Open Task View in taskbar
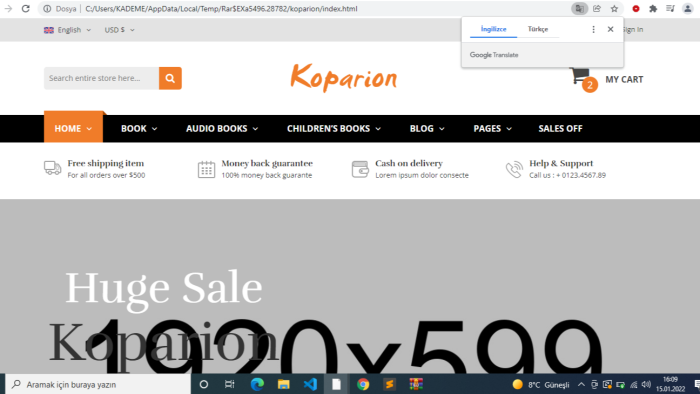The image size is (700, 394). point(229,384)
